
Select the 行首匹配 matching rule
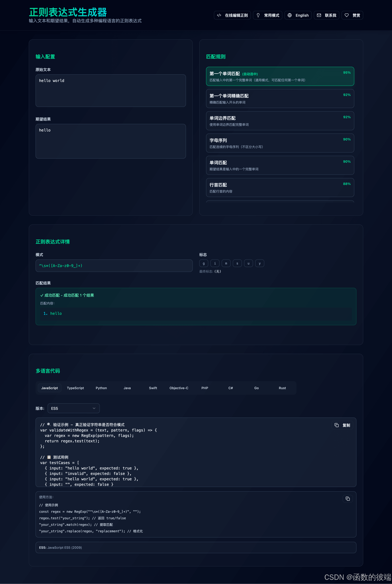pyautogui.click(x=280, y=187)
